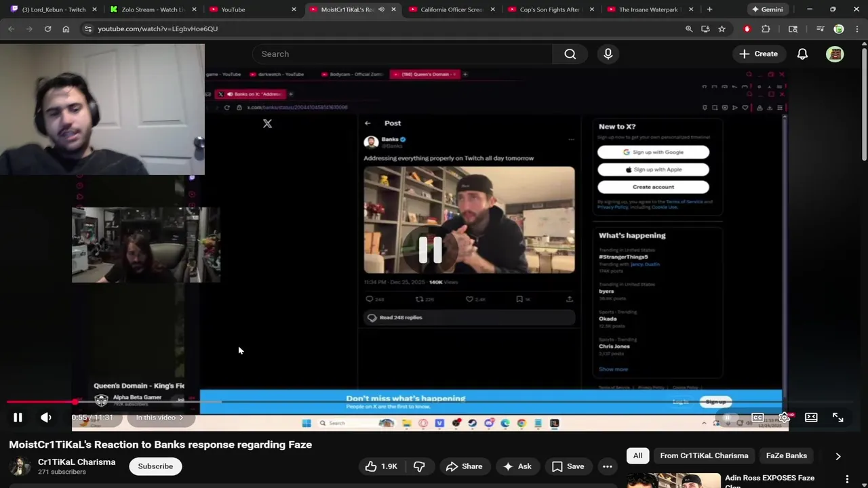Image resolution: width=868 pixels, height=488 pixels.
Task: Subscribe to Cr1TiKaL Charisma
Action: (x=155, y=466)
